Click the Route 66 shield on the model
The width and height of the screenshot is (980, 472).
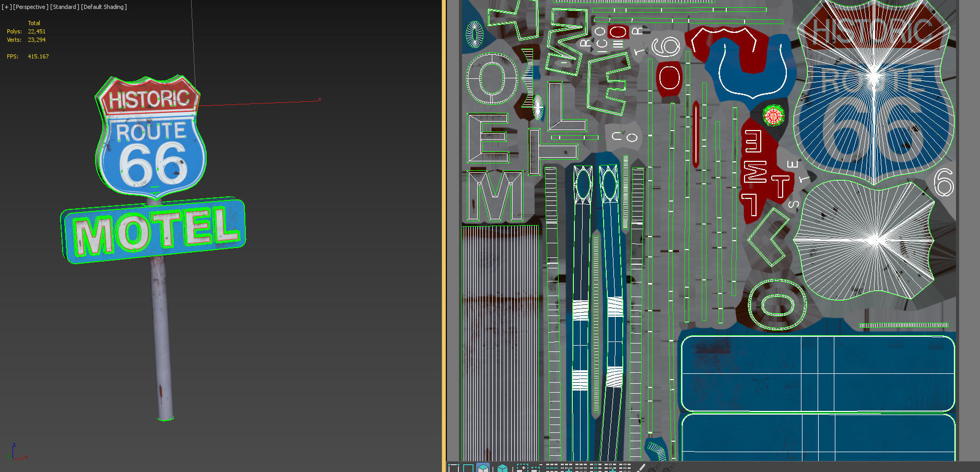tap(150, 137)
